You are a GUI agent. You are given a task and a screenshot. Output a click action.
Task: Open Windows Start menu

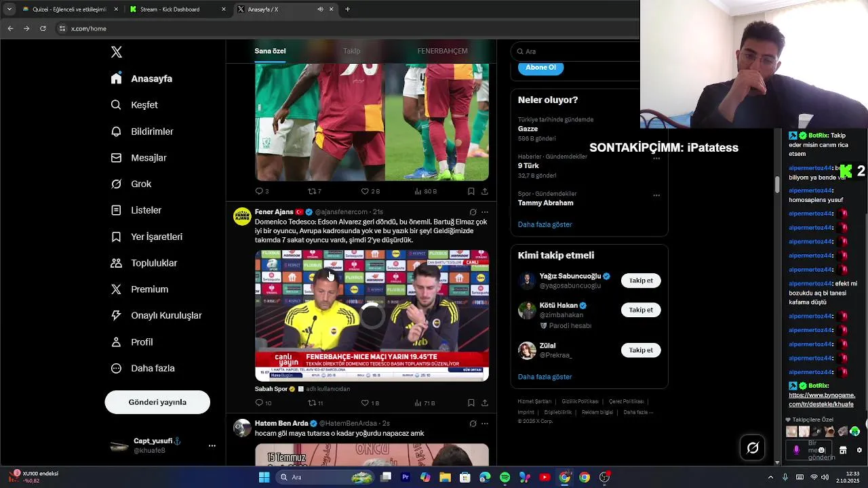click(264, 477)
